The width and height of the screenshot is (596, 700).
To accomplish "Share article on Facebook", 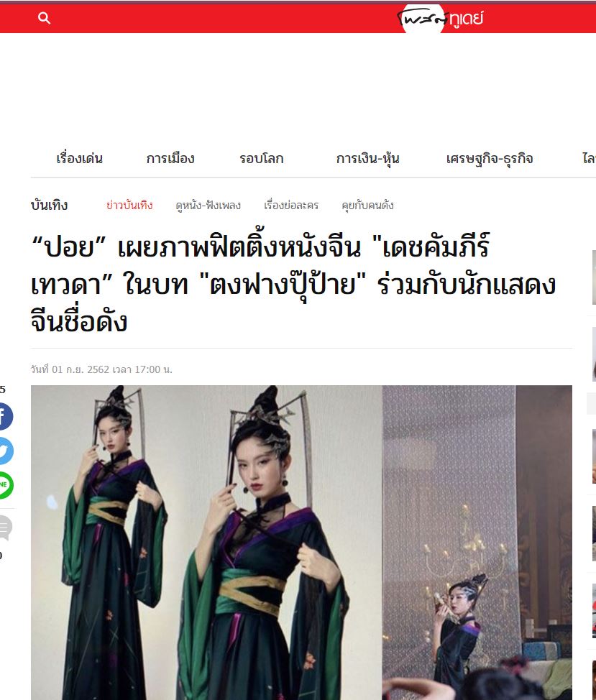I will [x=5, y=416].
